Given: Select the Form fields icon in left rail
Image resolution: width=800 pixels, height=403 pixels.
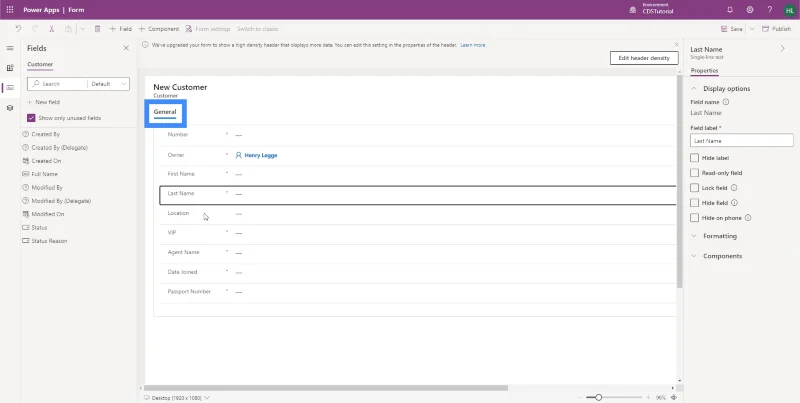Looking at the screenshot, I should point(10,88).
